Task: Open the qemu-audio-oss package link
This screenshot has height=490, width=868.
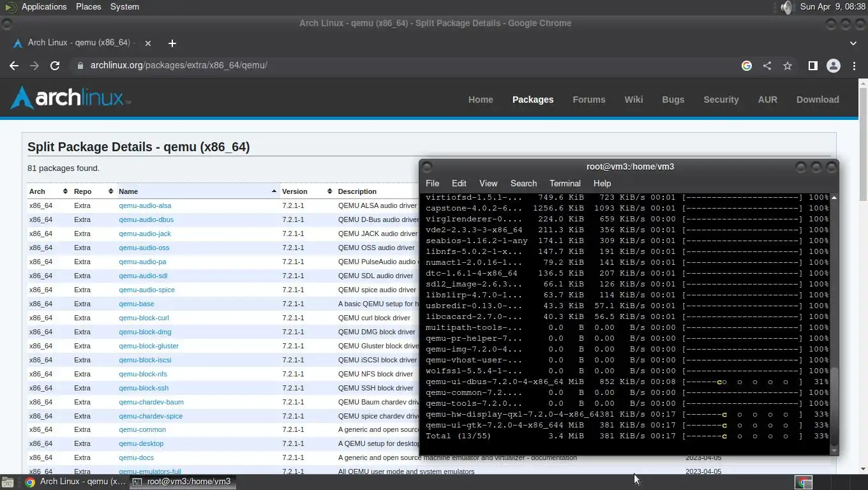Action: pos(144,248)
